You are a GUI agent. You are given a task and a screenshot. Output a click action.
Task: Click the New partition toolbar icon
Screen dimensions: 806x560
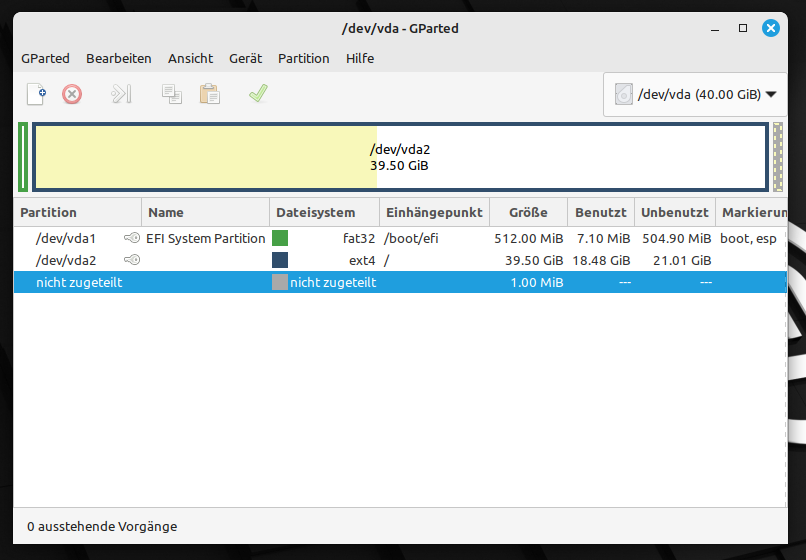point(36,94)
